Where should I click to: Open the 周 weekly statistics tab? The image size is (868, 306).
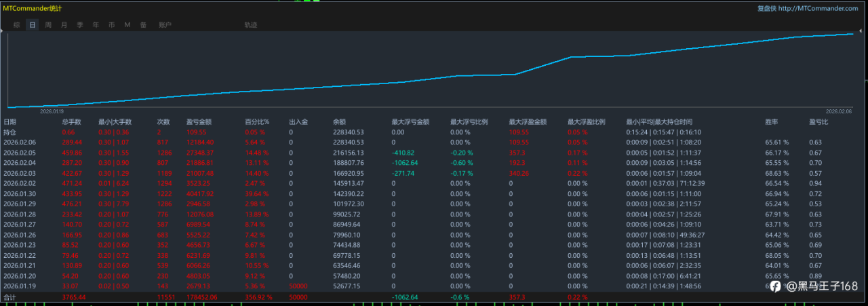coord(48,25)
